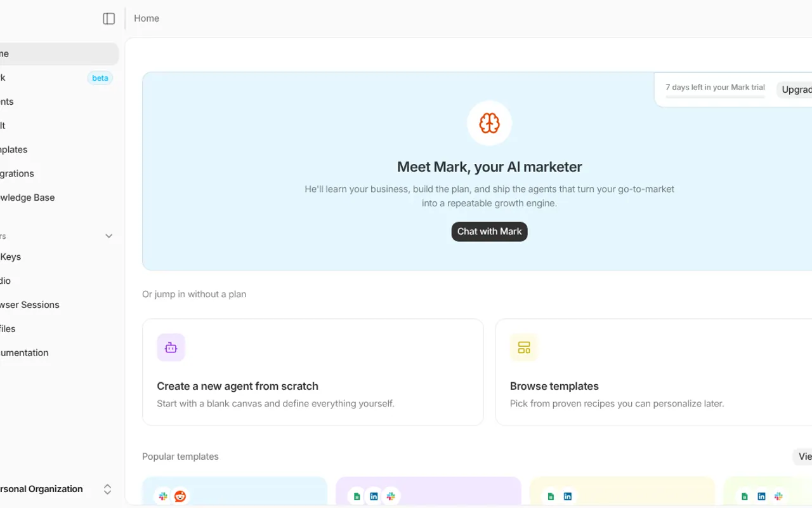Click the "7 days left in your Mark trial" text
Viewport: 812px width, 508px height.
tap(715, 88)
